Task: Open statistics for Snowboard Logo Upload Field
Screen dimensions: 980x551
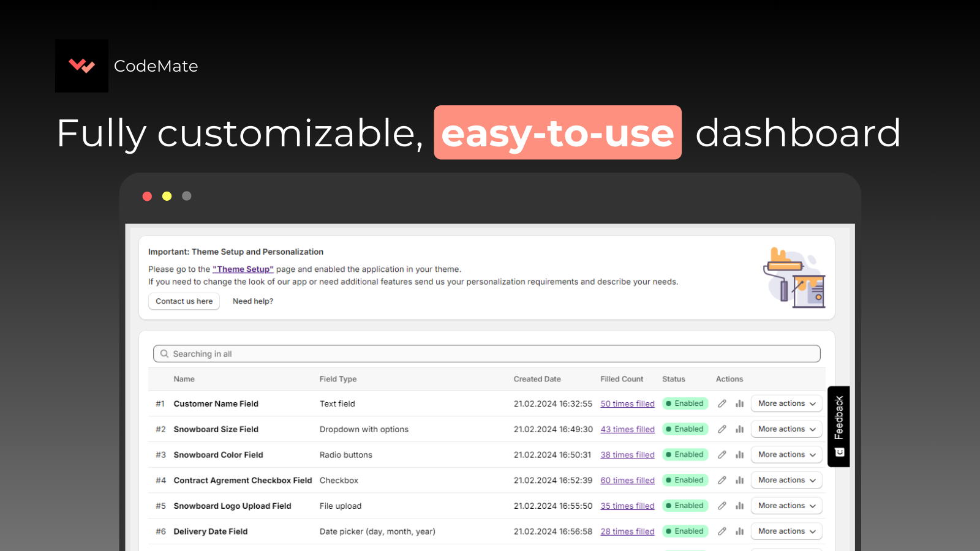Action: (740, 506)
